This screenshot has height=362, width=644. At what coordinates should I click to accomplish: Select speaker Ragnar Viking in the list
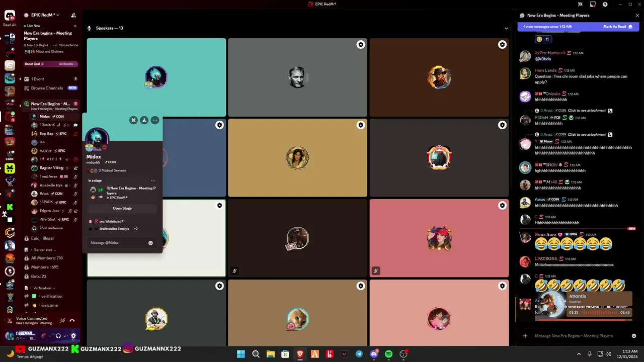click(x=54, y=168)
